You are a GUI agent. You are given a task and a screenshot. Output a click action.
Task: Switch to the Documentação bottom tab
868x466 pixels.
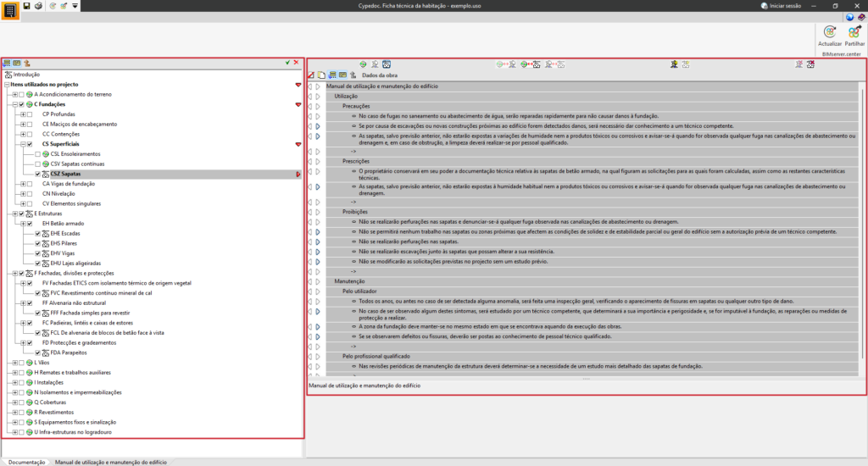(x=26, y=462)
